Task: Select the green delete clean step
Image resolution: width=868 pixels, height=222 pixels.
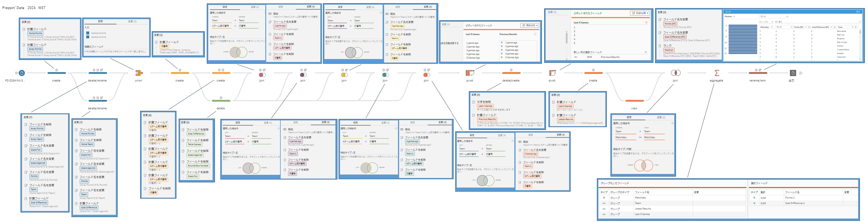Action: (221, 101)
